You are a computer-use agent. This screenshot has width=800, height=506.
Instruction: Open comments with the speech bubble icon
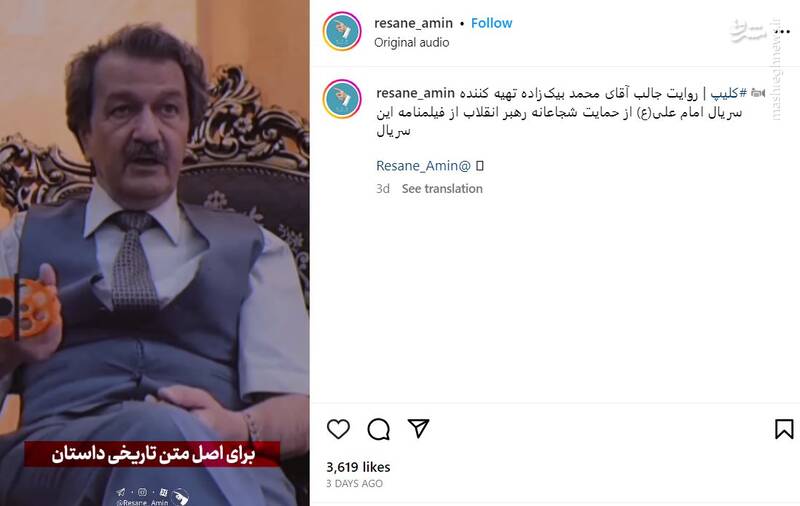coord(379,429)
